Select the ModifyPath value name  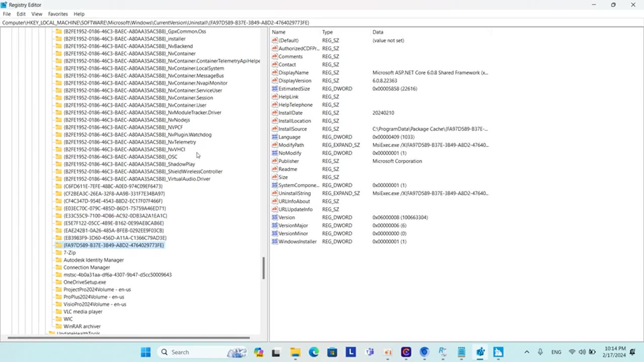(x=291, y=145)
